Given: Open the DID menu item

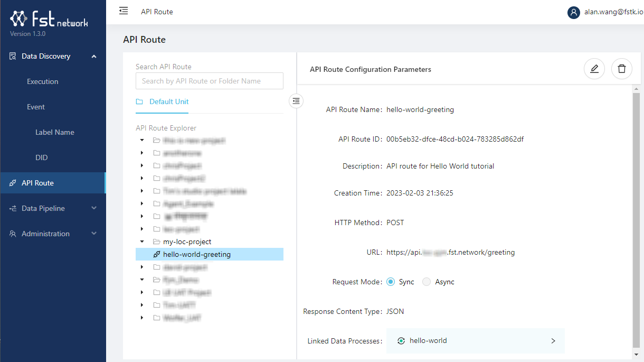Looking at the screenshot, I should click(x=42, y=157).
